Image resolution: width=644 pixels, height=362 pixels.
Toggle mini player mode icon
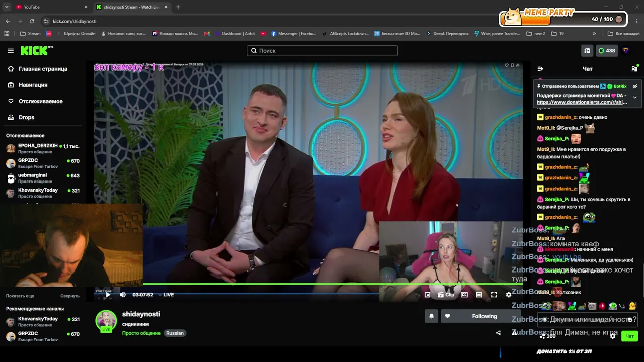coord(427,295)
